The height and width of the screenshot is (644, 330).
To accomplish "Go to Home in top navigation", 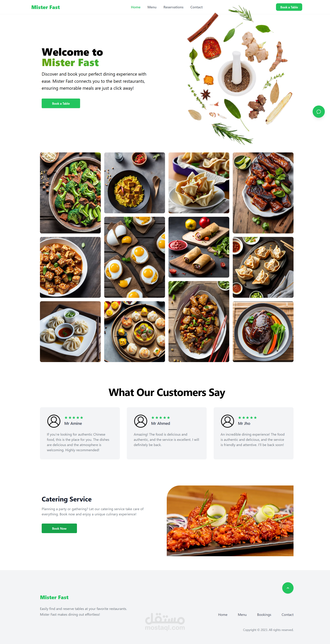I will 136,7.
